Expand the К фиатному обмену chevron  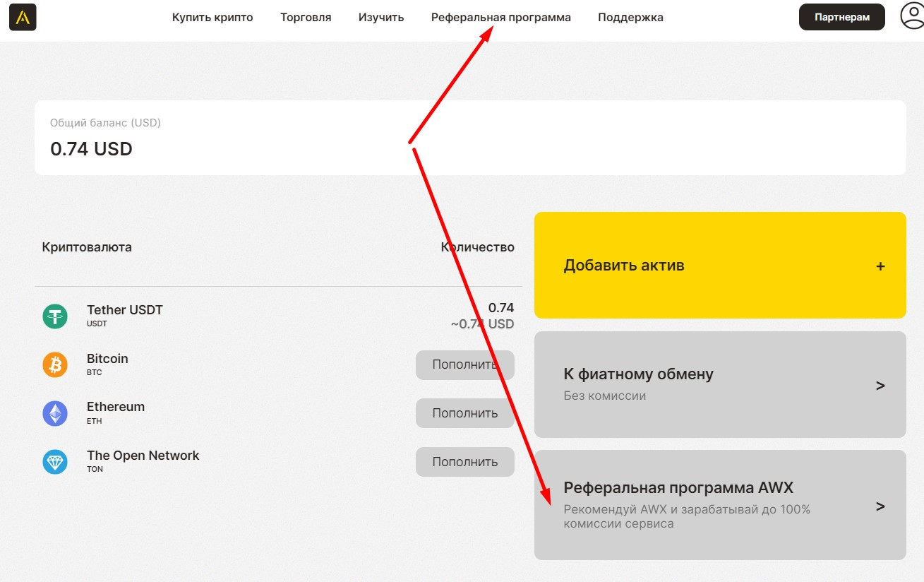pos(880,386)
